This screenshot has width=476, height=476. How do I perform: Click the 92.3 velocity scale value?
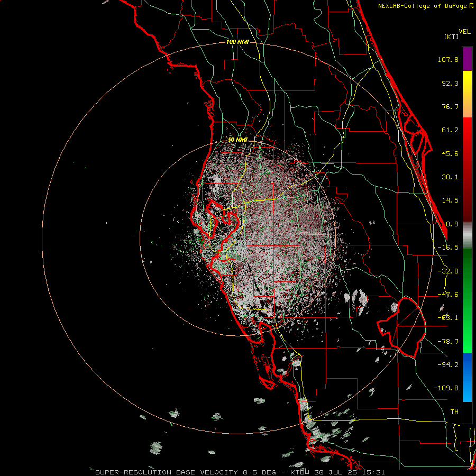tap(450, 83)
